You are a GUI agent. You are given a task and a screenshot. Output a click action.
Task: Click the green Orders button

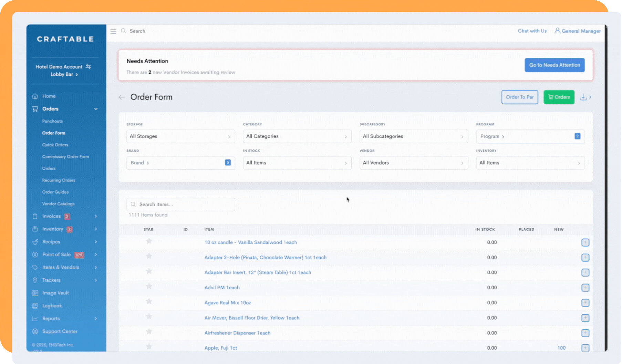point(559,97)
